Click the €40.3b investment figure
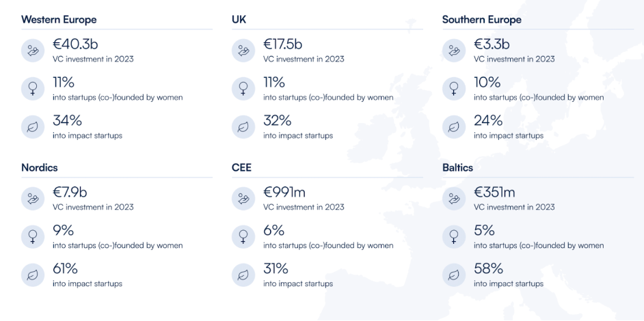 [x=76, y=44]
